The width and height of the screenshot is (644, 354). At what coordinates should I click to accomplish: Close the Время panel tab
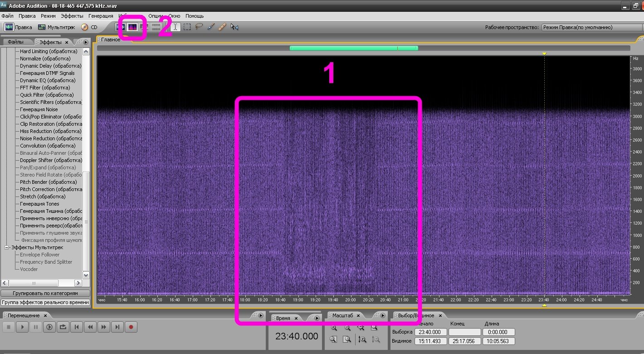296,318
